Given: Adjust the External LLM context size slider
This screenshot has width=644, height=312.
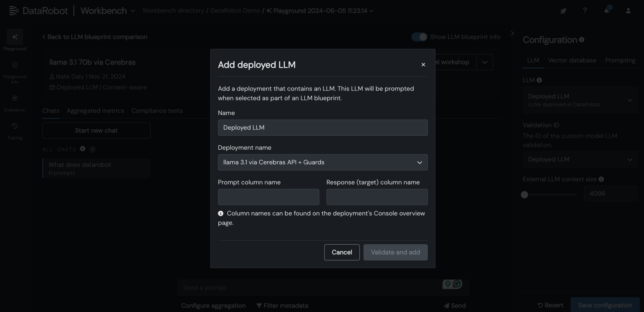Looking at the screenshot, I should click(524, 195).
